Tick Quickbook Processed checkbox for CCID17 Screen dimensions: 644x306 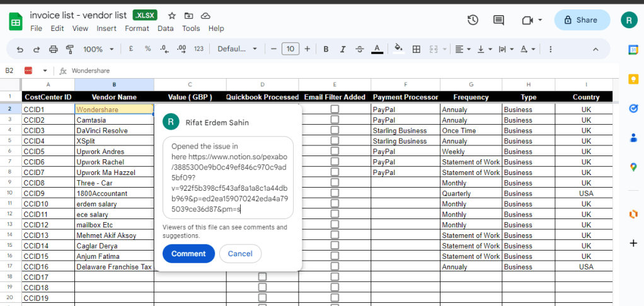pos(262,277)
